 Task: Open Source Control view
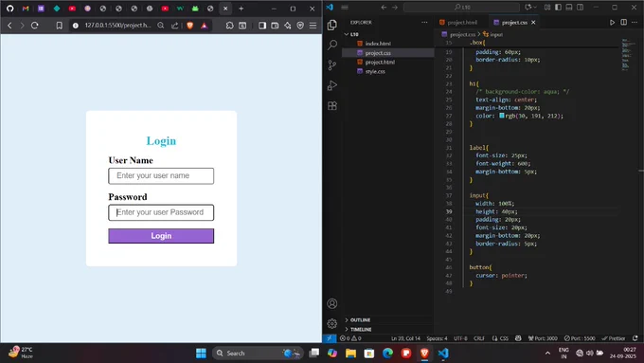coord(332,65)
